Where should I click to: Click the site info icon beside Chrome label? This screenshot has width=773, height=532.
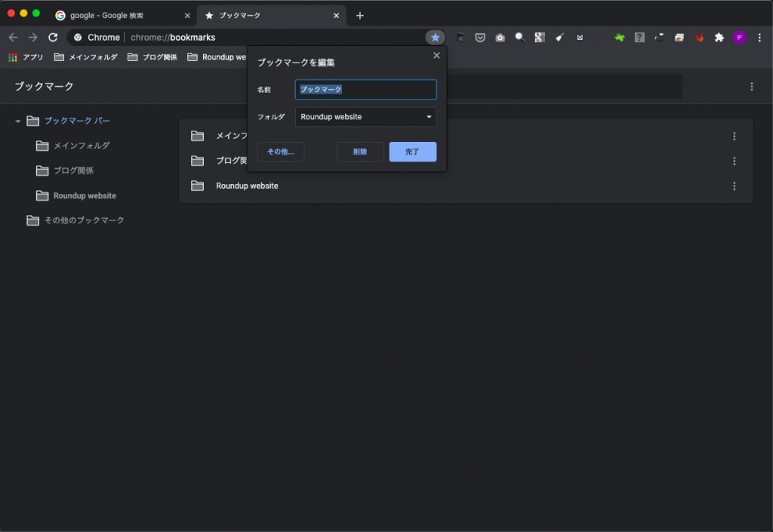[78, 38]
